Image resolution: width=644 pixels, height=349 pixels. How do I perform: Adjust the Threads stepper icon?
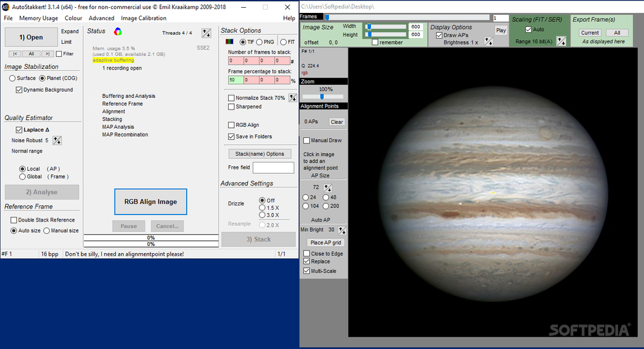[206, 33]
